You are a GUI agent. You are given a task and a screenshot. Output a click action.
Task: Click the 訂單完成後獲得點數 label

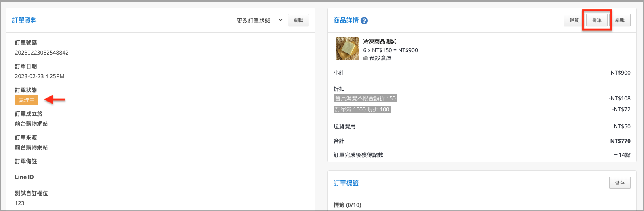tap(358, 155)
